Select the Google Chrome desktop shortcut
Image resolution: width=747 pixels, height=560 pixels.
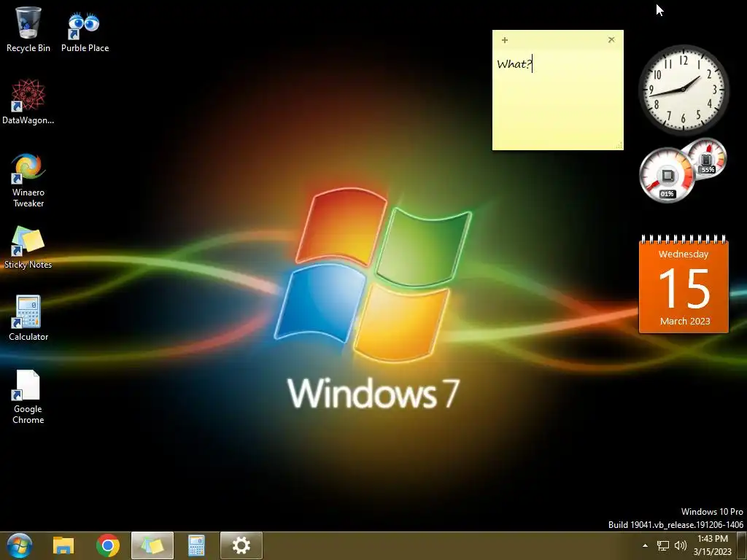pos(28,397)
